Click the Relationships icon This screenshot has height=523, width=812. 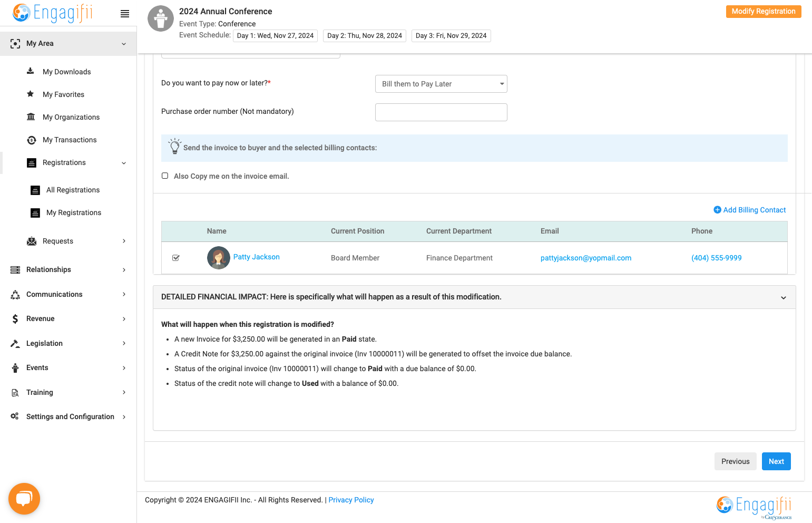15,269
